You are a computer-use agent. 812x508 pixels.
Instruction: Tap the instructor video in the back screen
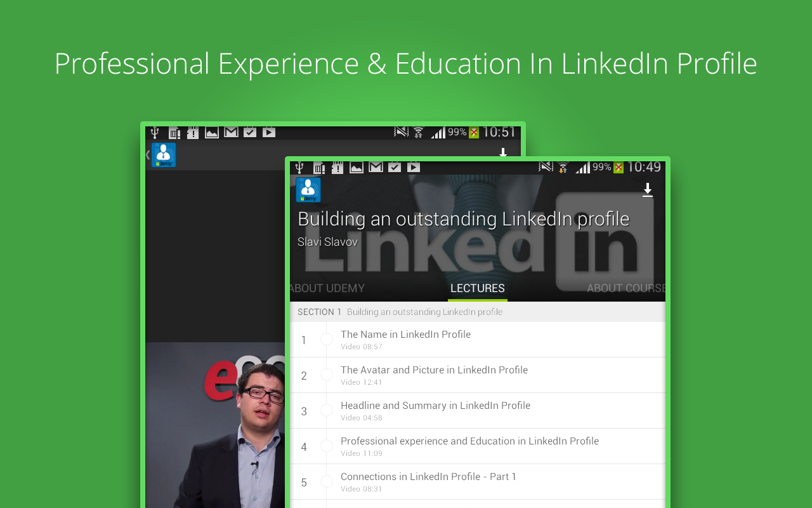pyautogui.click(x=215, y=425)
